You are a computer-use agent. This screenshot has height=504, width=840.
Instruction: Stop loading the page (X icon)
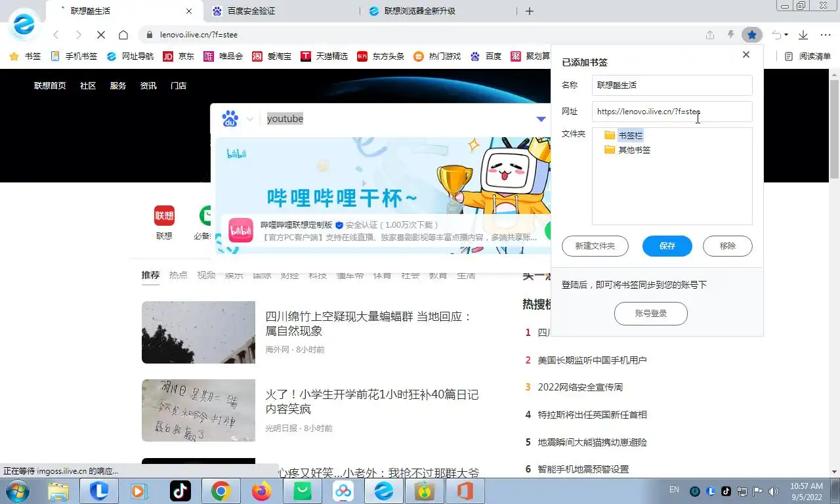point(100,35)
